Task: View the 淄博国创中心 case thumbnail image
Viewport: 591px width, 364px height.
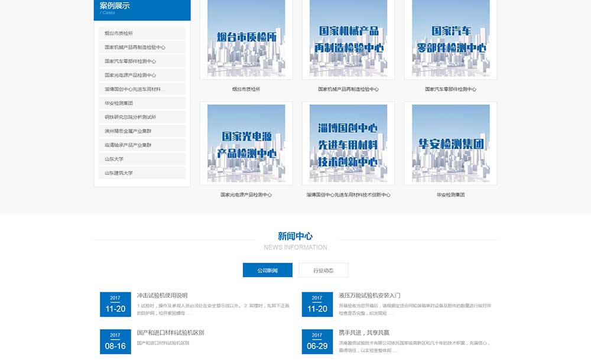Action: (348, 144)
